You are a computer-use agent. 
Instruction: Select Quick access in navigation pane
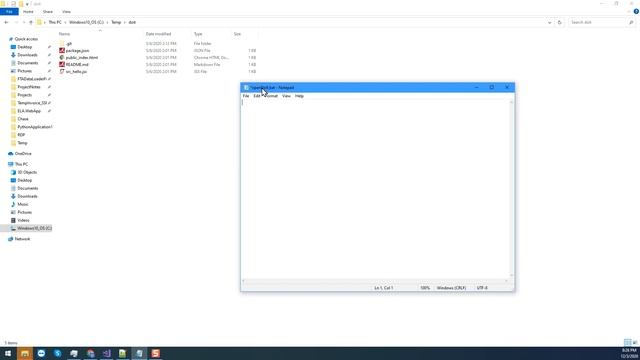[26, 39]
